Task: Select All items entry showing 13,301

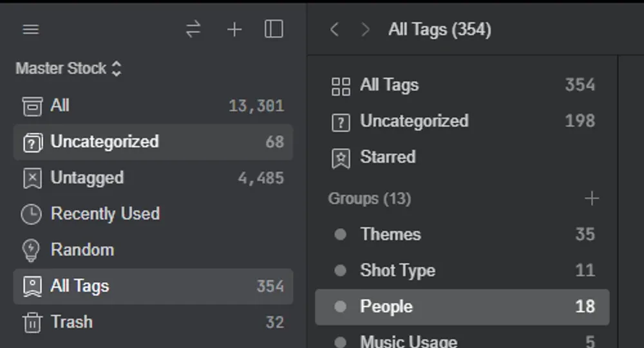Action: click(153, 106)
